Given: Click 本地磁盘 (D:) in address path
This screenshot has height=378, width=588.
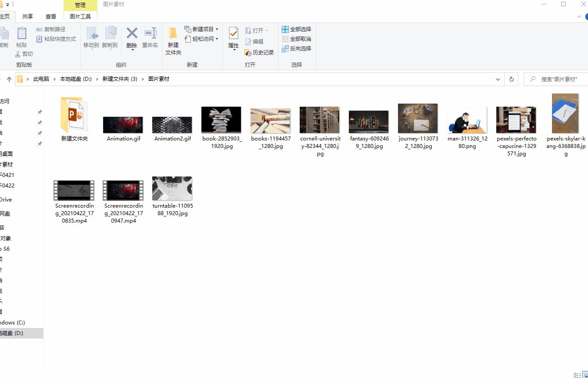Looking at the screenshot, I should tap(76, 79).
